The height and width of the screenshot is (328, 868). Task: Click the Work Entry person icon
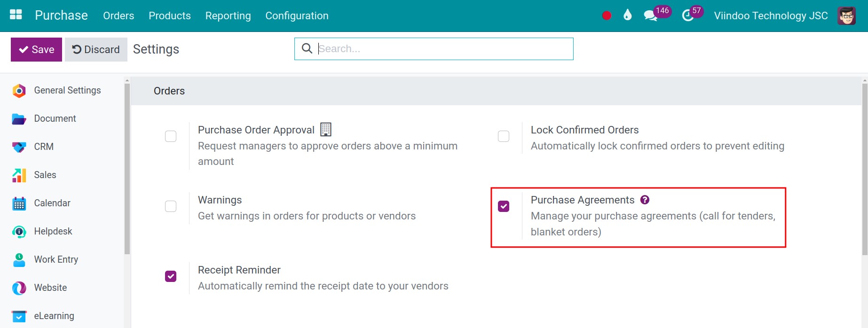click(19, 260)
